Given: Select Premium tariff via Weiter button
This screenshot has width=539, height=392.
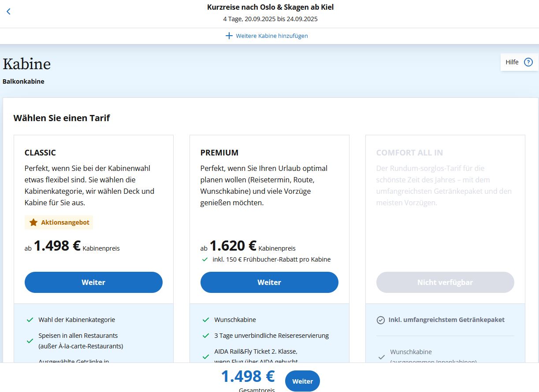Looking at the screenshot, I should pos(269,282).
